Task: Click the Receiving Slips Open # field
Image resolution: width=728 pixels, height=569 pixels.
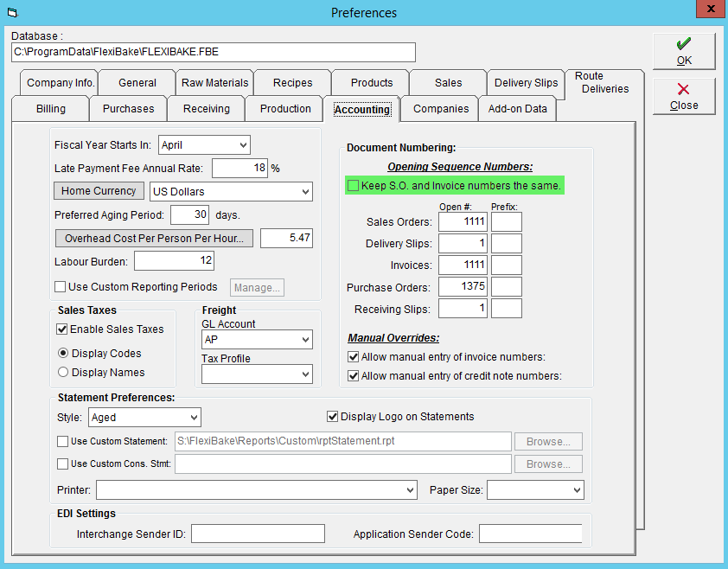Action: click(x=463, y=309)
